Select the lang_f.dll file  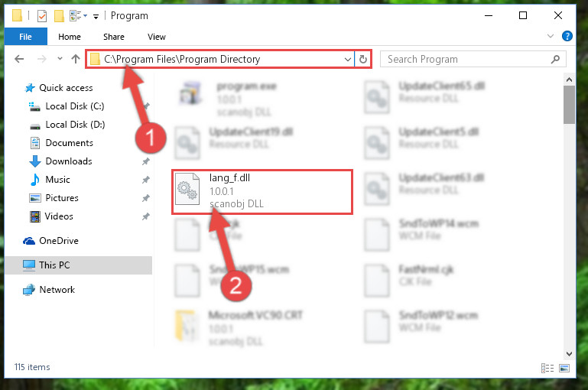[262, 192]
